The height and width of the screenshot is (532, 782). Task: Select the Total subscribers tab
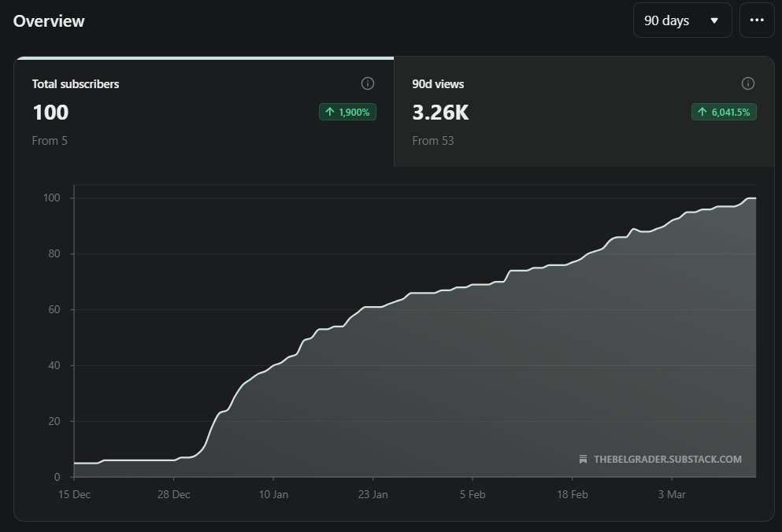(x=204, y=112)
